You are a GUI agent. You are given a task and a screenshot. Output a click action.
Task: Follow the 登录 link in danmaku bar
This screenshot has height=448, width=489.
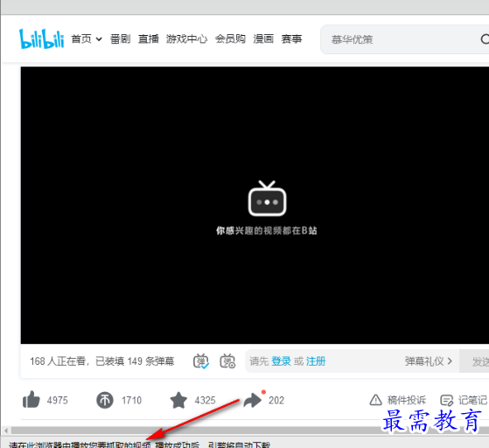click(281, 361)
